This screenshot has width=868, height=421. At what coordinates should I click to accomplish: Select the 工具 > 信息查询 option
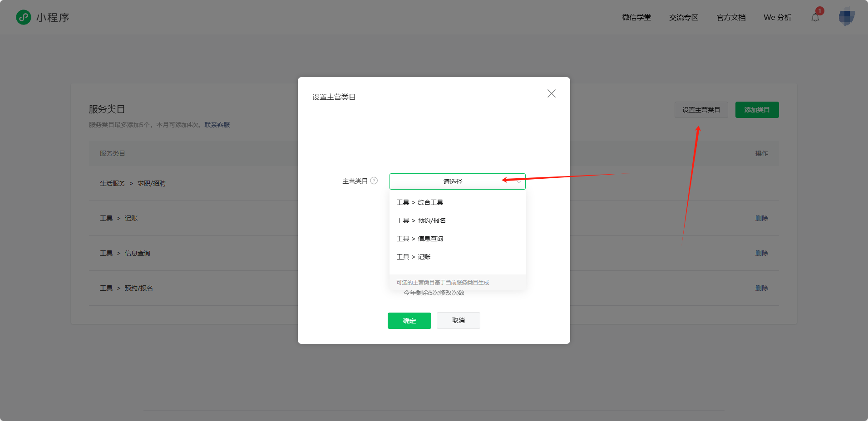point(420,238)
